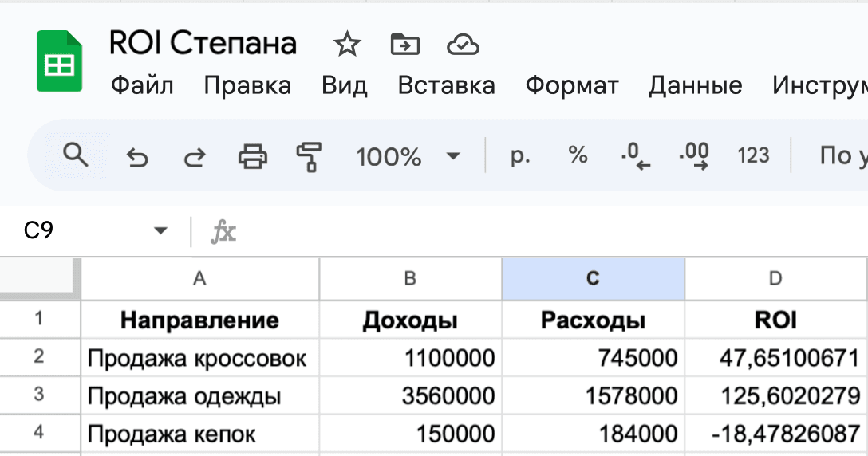Click the Расходы header cell

(x=593, y=320)
